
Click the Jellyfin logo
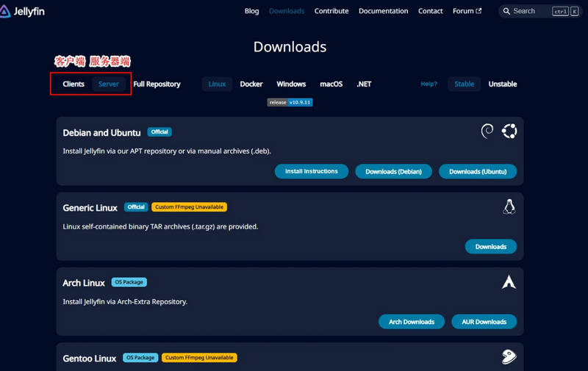[x=22, y=11]
